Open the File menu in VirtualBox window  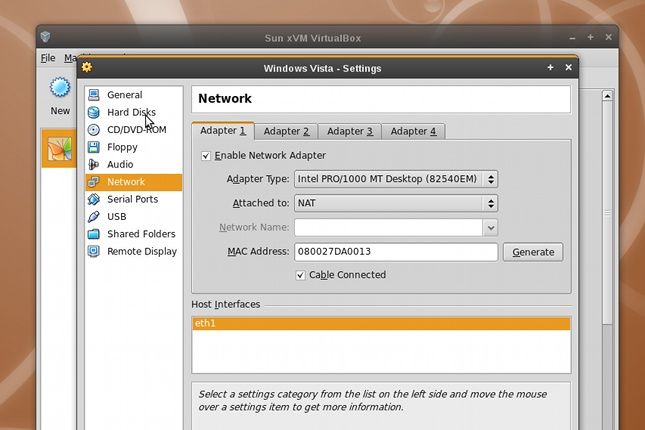tap(48, 58)
